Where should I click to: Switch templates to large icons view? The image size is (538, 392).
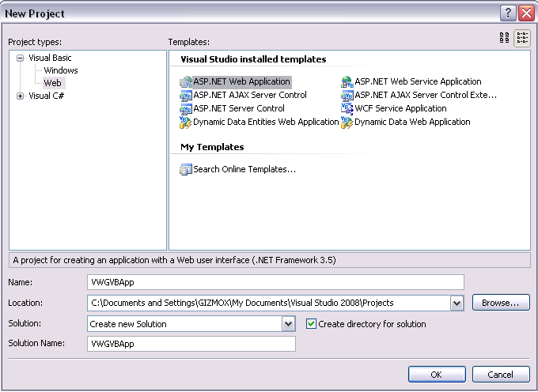[x=505, y=38]
